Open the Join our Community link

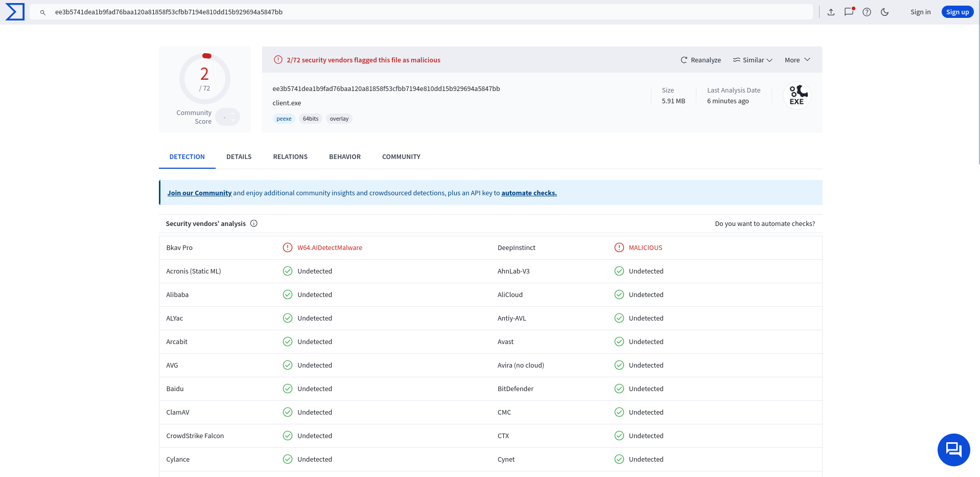click(199, 193)
